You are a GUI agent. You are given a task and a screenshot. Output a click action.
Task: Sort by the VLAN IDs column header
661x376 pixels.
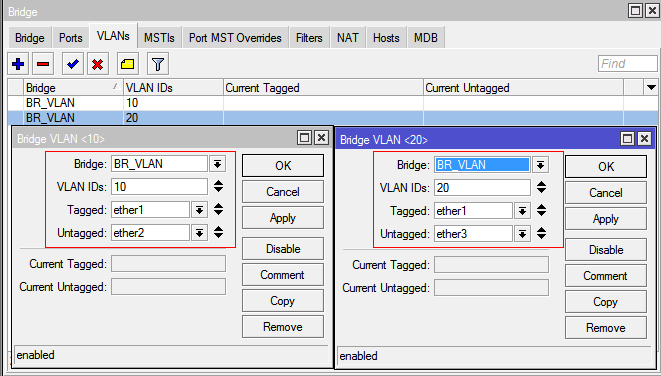click(x=173, y=88)
